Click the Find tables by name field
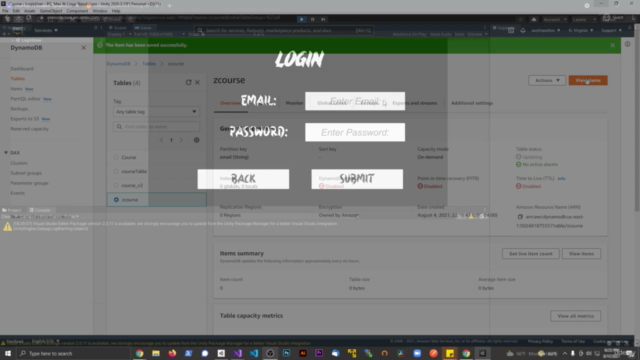 [x=156, y=127]
